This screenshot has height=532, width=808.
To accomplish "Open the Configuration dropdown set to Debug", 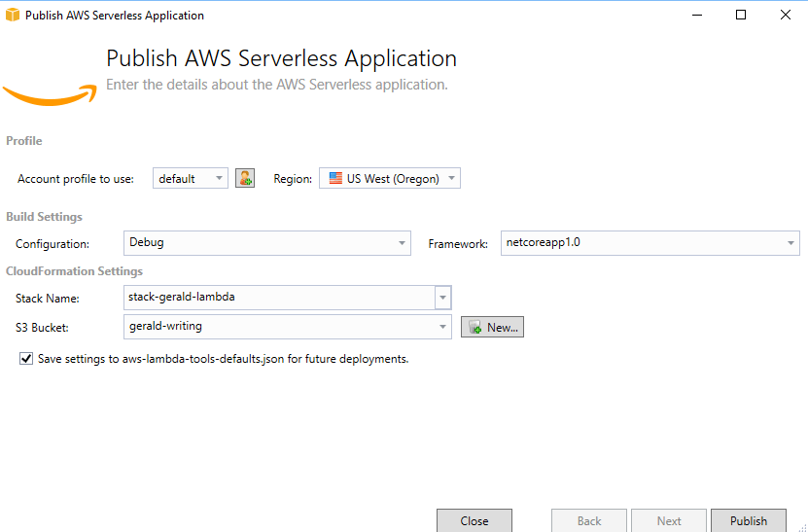I will (x=267, y=243).
